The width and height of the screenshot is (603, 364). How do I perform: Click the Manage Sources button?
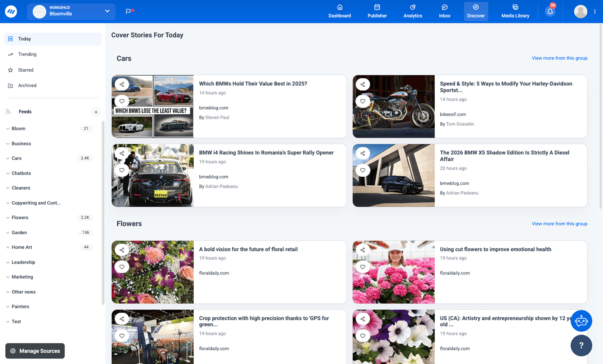tap(35, 351)
